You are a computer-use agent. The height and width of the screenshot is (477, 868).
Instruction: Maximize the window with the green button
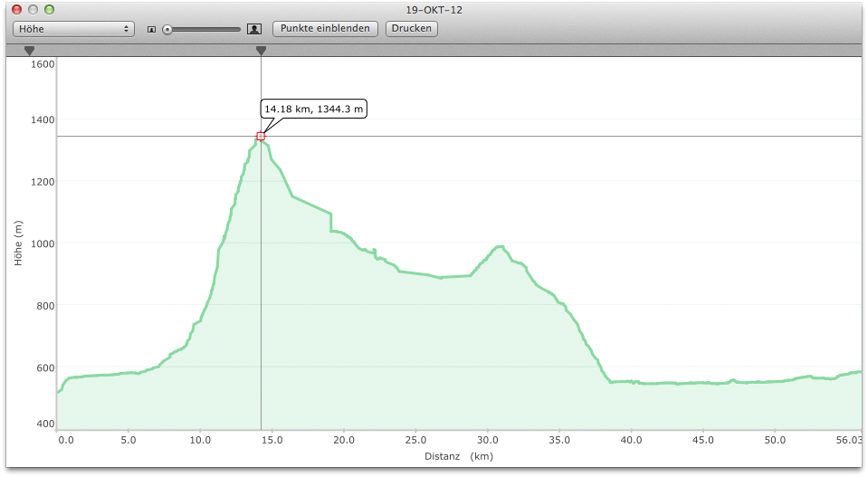click(49, 10)
